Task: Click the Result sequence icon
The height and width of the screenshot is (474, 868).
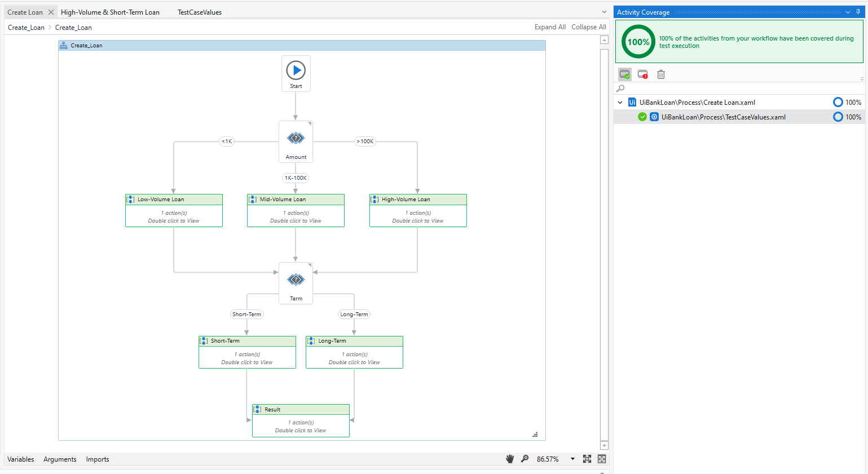Action: [x=257, y=410]
